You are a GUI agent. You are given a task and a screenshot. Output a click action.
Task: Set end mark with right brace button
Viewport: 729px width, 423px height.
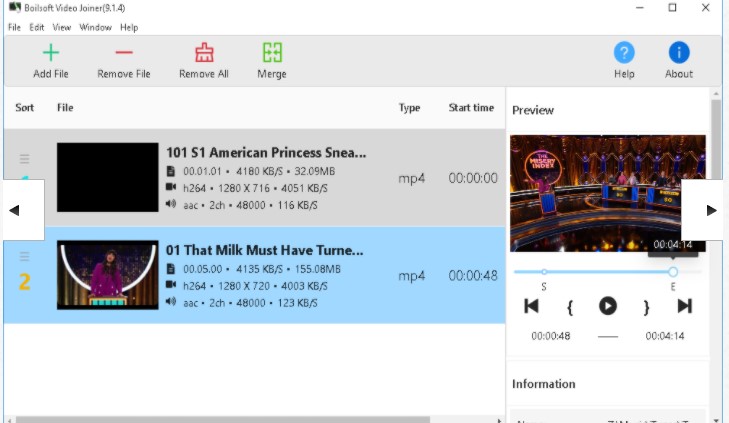[646, 306]
